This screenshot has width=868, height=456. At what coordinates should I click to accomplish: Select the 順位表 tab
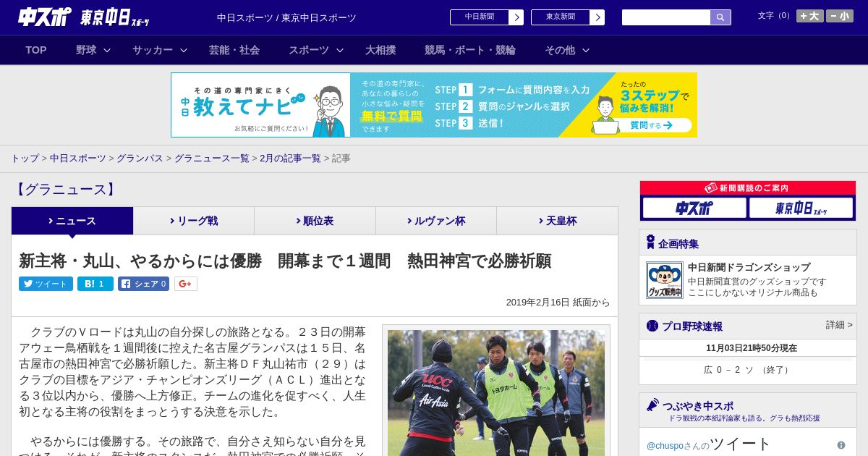point(315,221)
